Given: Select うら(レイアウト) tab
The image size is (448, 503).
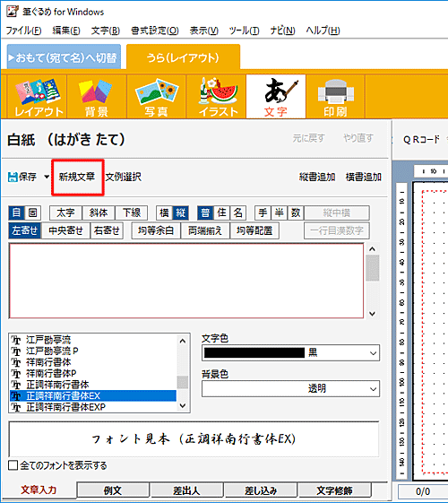Looking at the screenshot, I should pos(183,57).
